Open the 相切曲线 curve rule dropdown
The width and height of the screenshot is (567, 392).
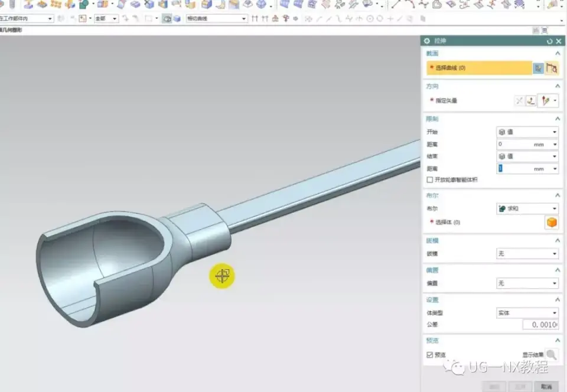217,18
